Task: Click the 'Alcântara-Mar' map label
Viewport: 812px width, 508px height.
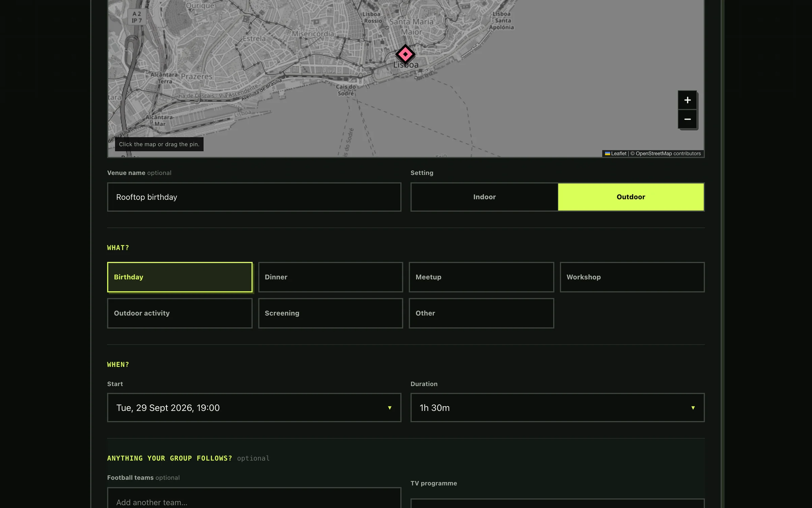Action: (x=160, y=121)
